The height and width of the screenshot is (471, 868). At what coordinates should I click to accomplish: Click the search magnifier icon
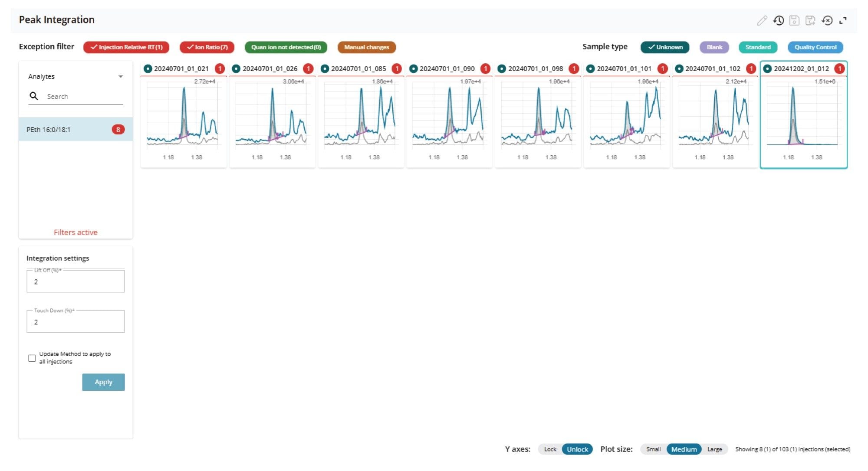point(34,96)
